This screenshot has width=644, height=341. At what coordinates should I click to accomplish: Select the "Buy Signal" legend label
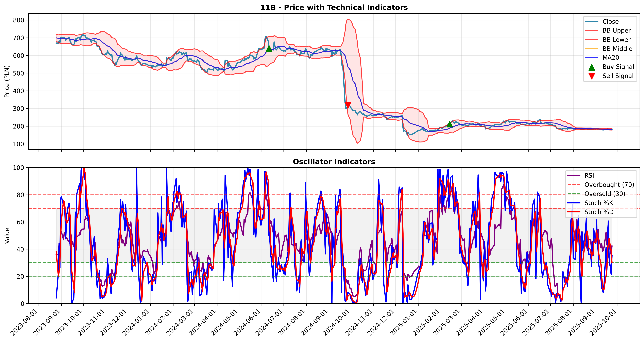click(618, 67)
